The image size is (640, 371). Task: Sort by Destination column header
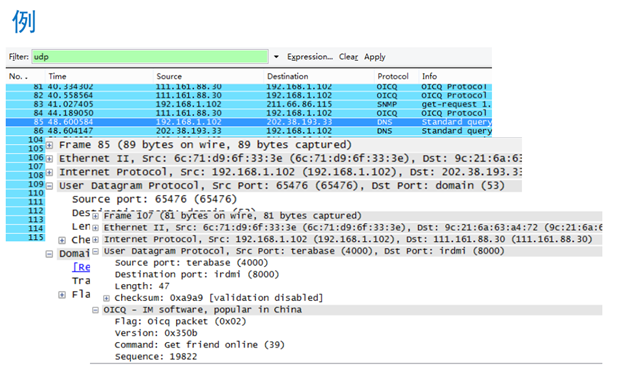click(x=288, y=76)
